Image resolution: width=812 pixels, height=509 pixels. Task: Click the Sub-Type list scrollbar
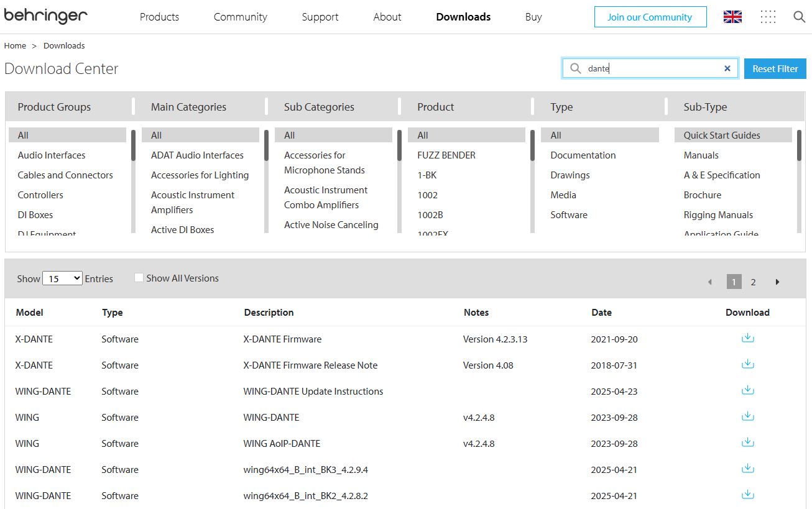click(799, 145)
